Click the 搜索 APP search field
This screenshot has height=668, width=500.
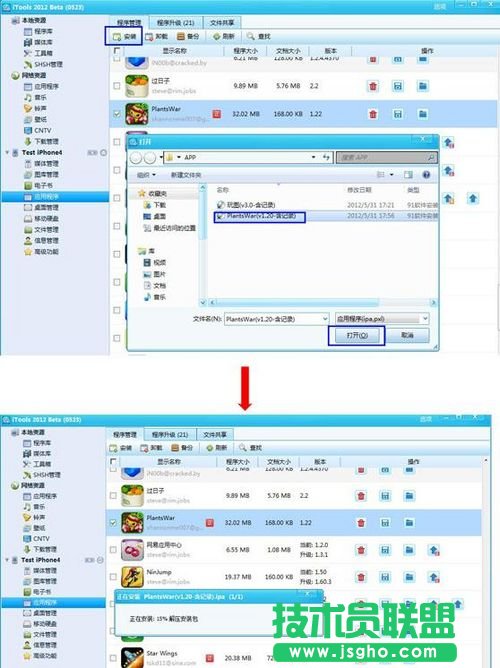(386, 158)
